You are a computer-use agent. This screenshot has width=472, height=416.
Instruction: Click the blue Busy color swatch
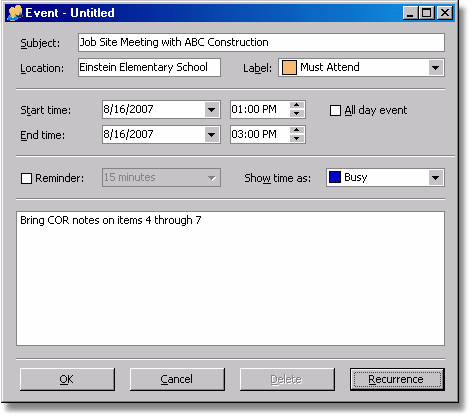(335, 177)
